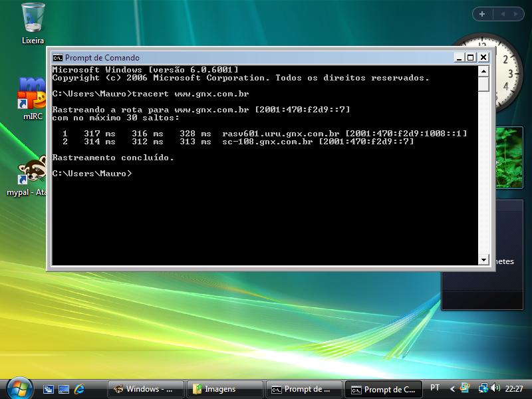Switch to first Prompt de Comando taskbar button
The image size is (532, 399).
[x=303, y=389]
